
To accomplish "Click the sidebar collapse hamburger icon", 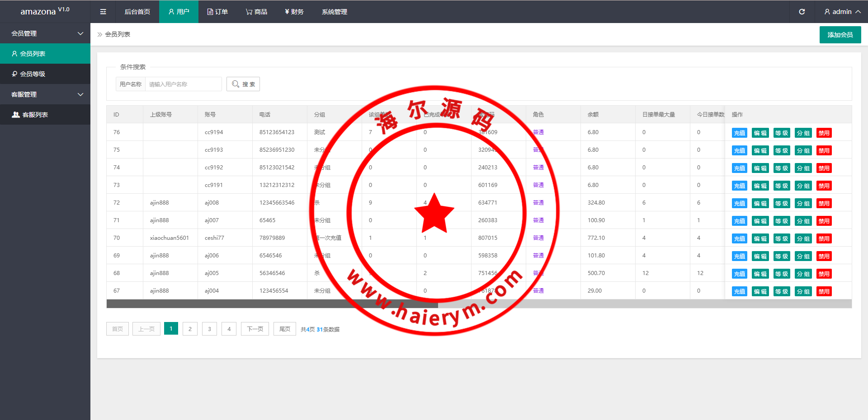I will [103, 12].
